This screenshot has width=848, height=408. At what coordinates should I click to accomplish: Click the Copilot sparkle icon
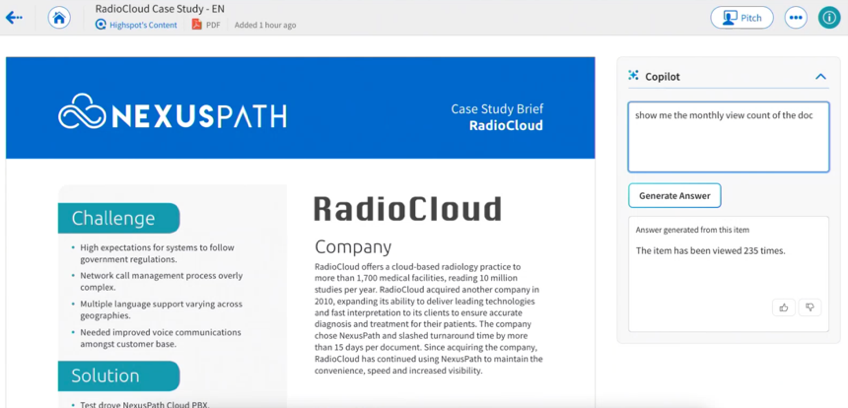pyautogui.click(x=633, y=76)
